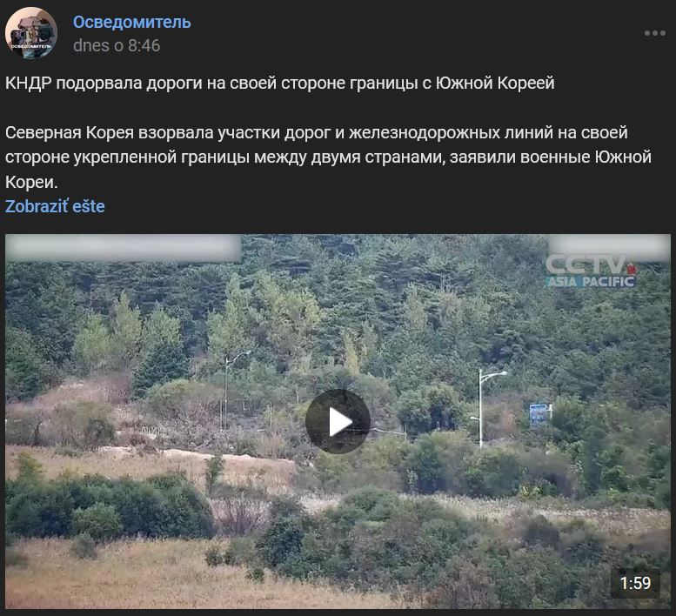Click the paragraph starting with Северная Корея

pos(328,157)
